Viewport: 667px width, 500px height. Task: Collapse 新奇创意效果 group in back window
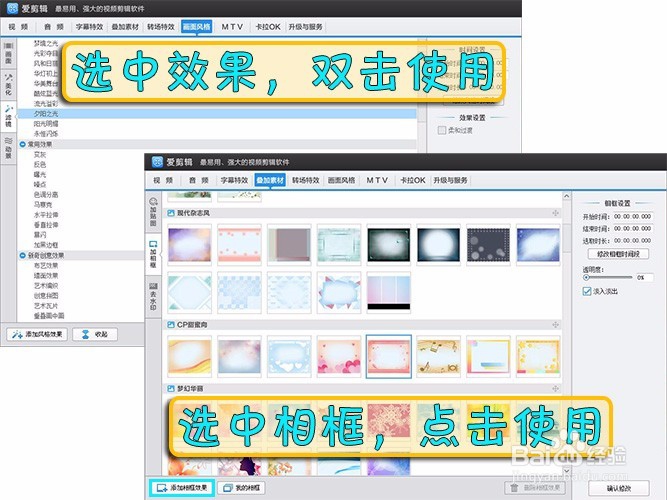click(x=23, y=255)
